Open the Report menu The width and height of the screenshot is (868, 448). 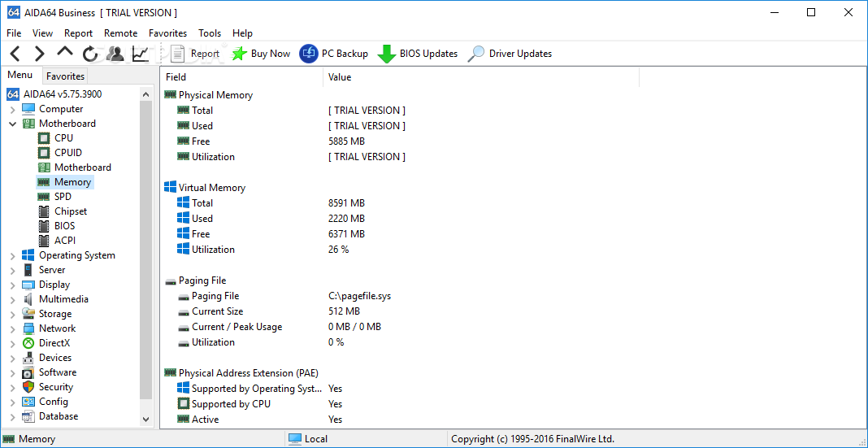pos(79,33)
